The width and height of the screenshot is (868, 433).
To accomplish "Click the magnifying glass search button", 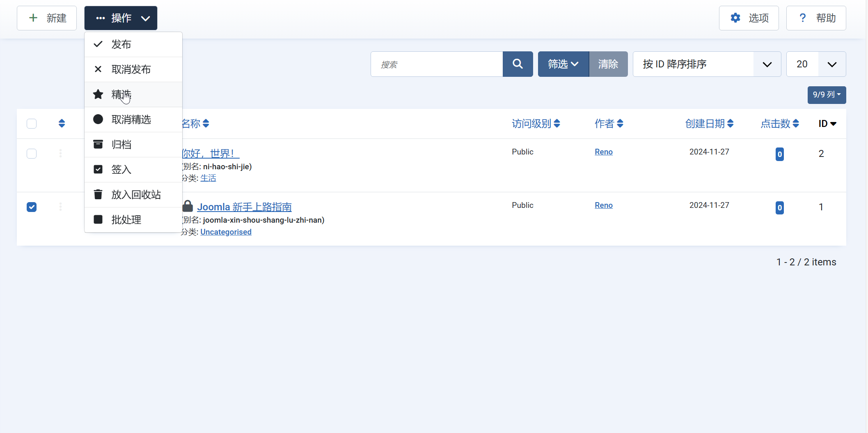I will click(518, 64).
